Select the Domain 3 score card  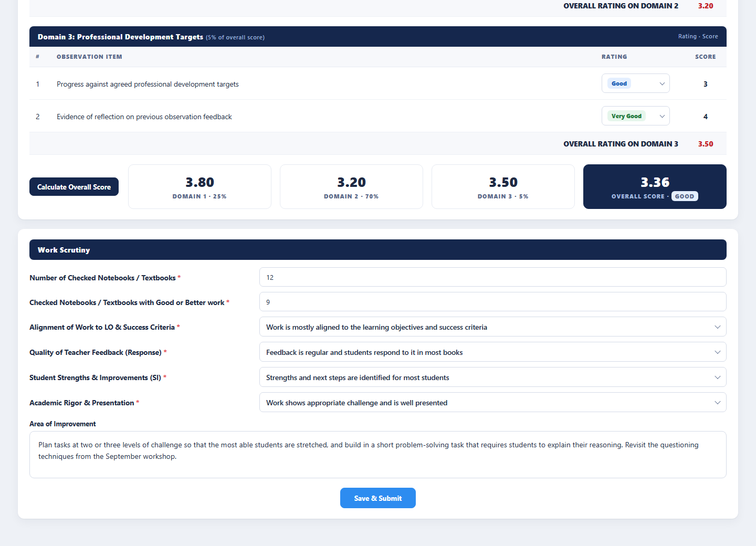tap(503, 187)
